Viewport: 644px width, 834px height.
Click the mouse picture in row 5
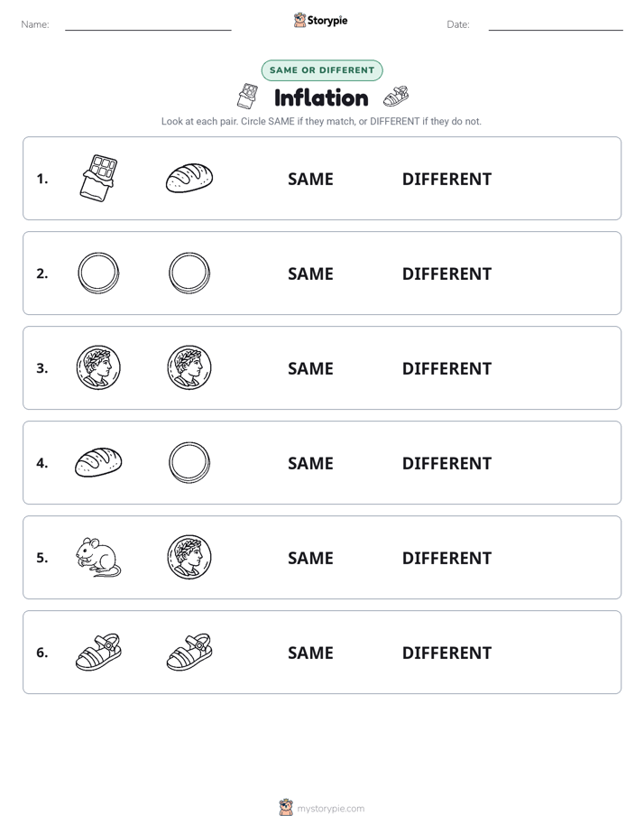[98, 558]
